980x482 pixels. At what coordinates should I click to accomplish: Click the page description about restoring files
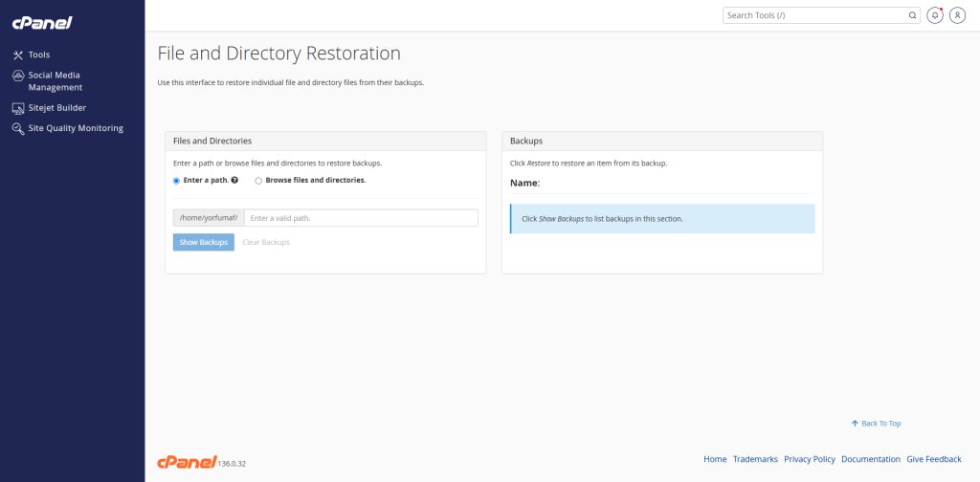click(x=291, y=82)
